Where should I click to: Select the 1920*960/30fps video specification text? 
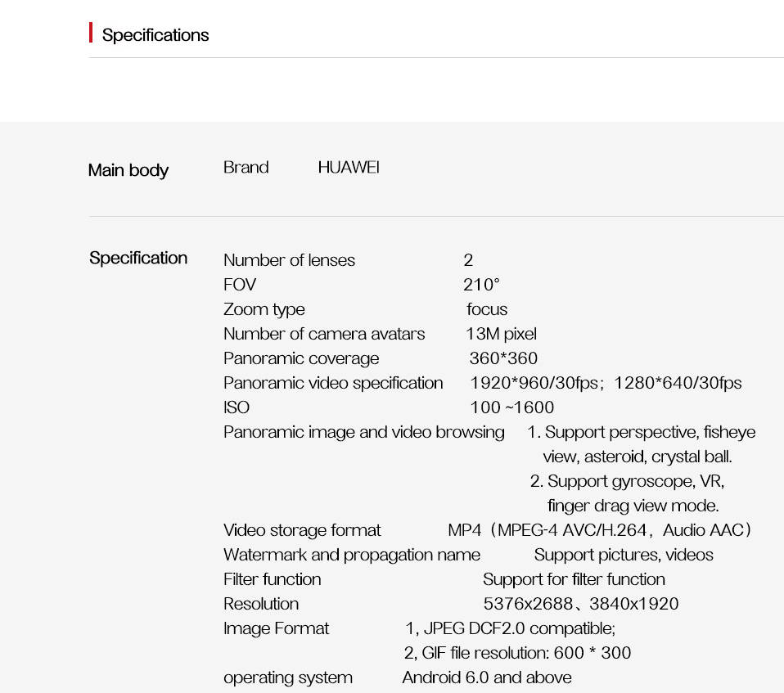tap(534, 383)
